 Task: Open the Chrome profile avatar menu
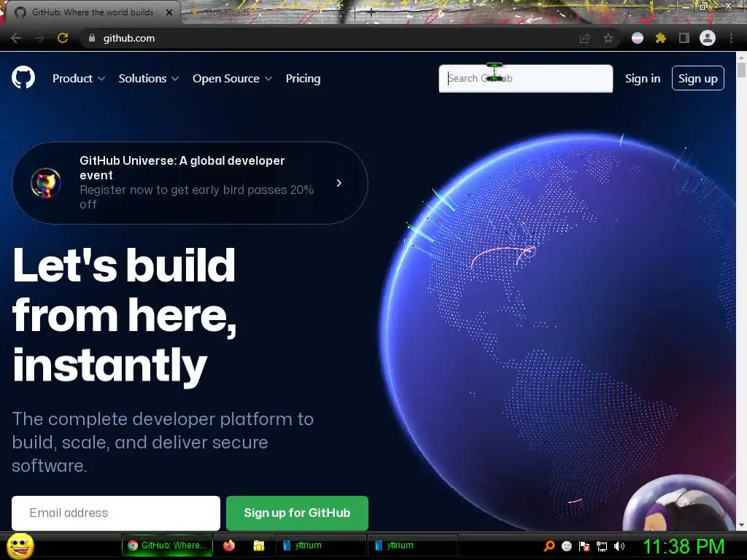708,38
